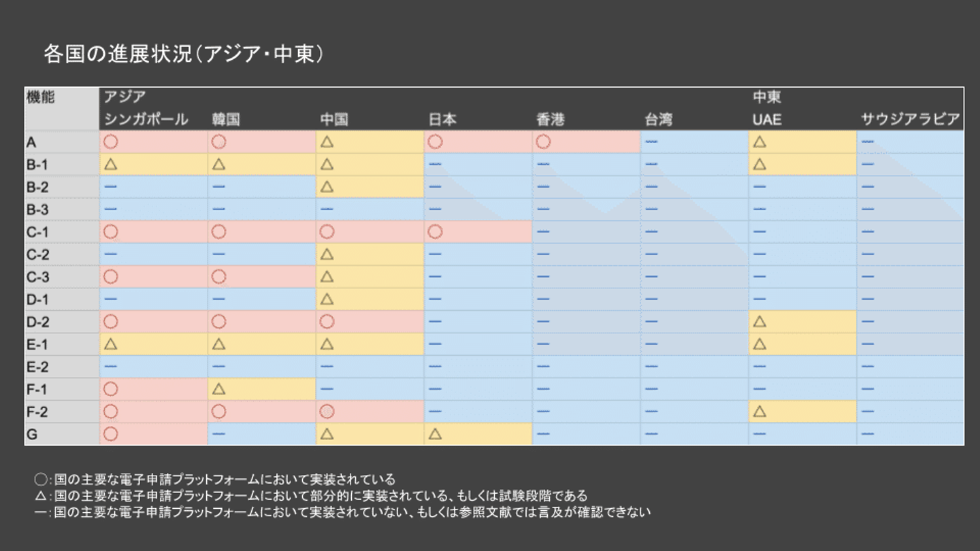Select the E-2 row label
Viewport: 980px width, 551px height.
(x=38, y=367)
